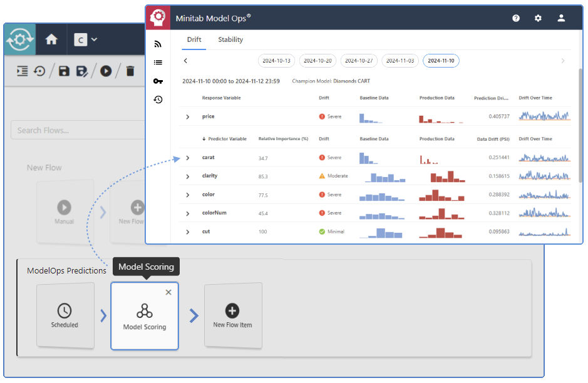The width and height of the screenshot is (588, 383).
Task: Open the history icon in the Model Ops sidebar
Action: point(158,99)
